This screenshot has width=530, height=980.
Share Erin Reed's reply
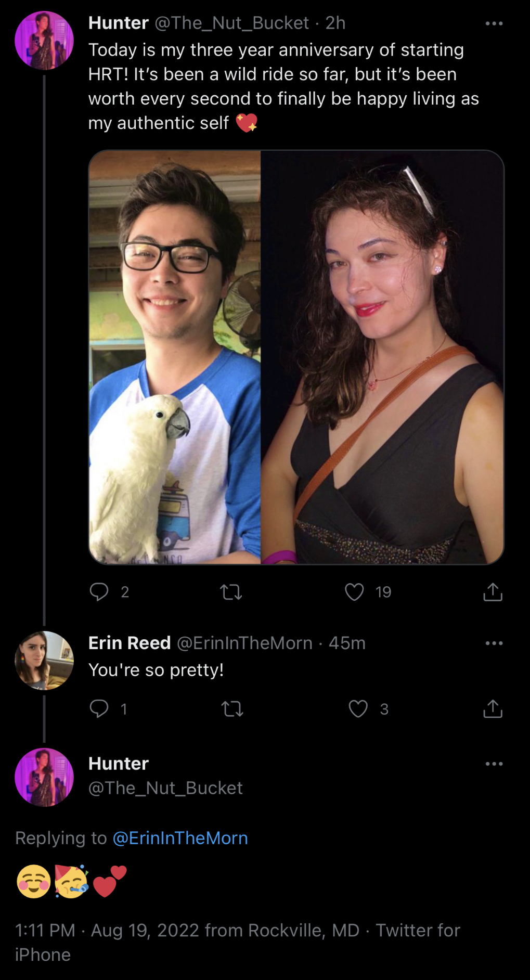coord(493,708)
